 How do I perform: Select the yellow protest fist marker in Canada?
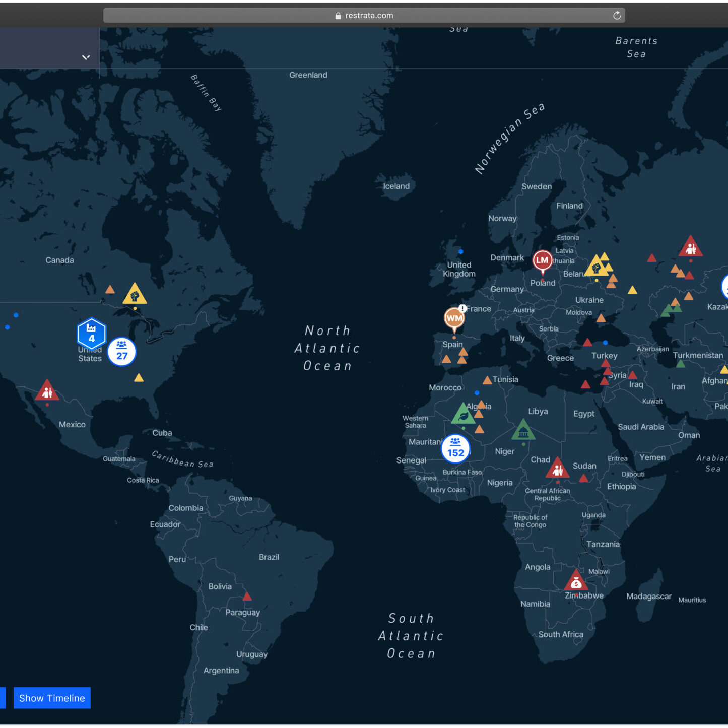(x=135, y=294)
